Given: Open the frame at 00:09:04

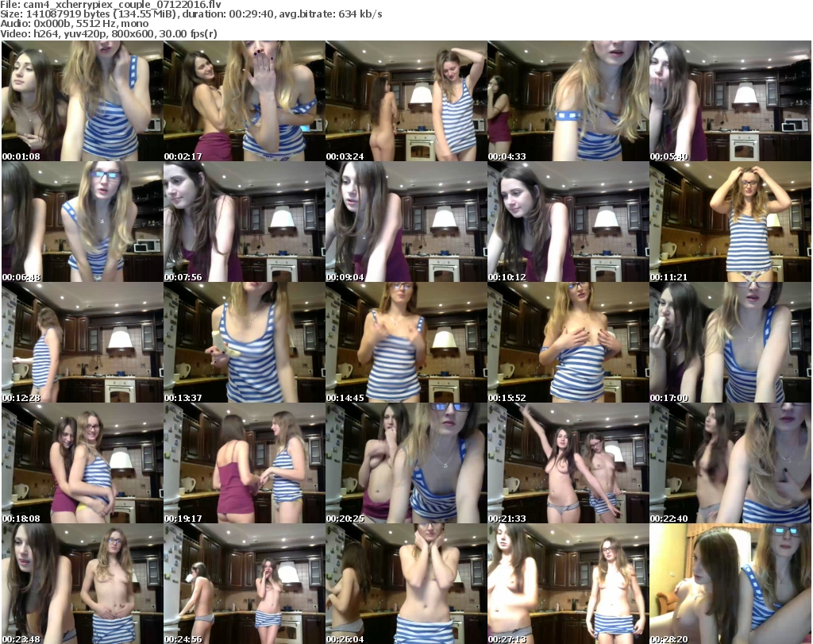Looking at the screenshot, I should point(406,222).
